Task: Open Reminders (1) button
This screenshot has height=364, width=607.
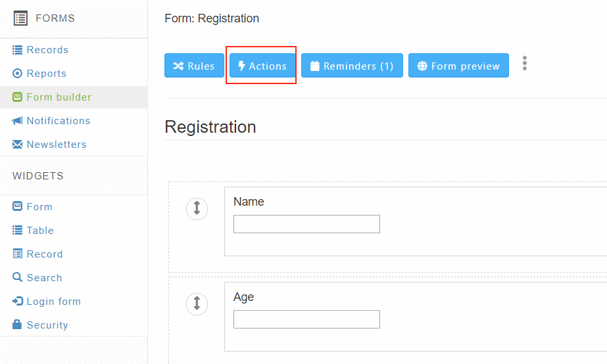Action: click(x=352, y=66)
